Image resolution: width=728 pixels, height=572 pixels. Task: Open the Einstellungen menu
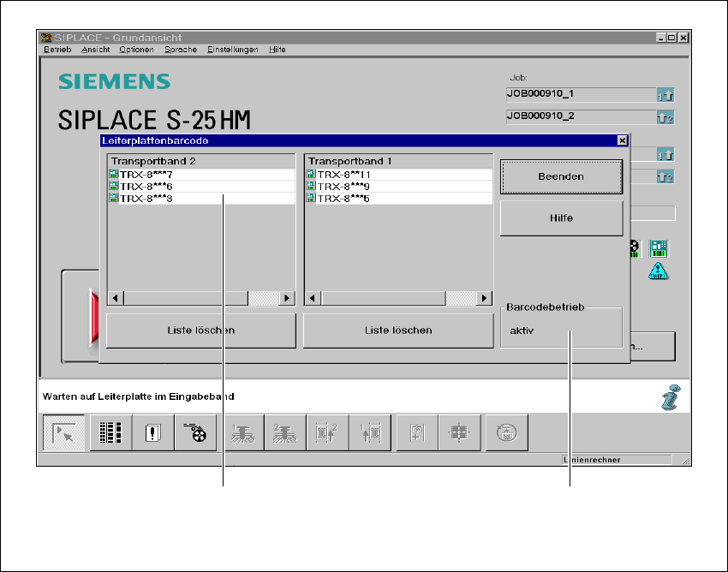point(232,50)
